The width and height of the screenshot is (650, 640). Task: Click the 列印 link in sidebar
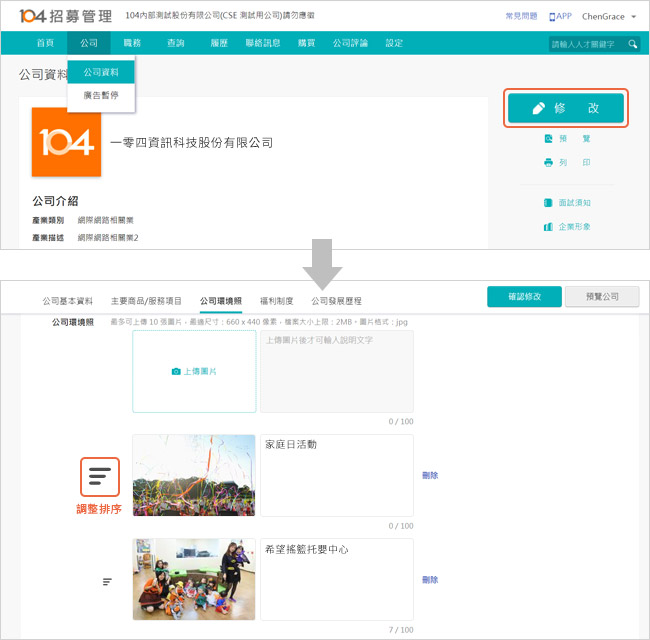(575, 162)
